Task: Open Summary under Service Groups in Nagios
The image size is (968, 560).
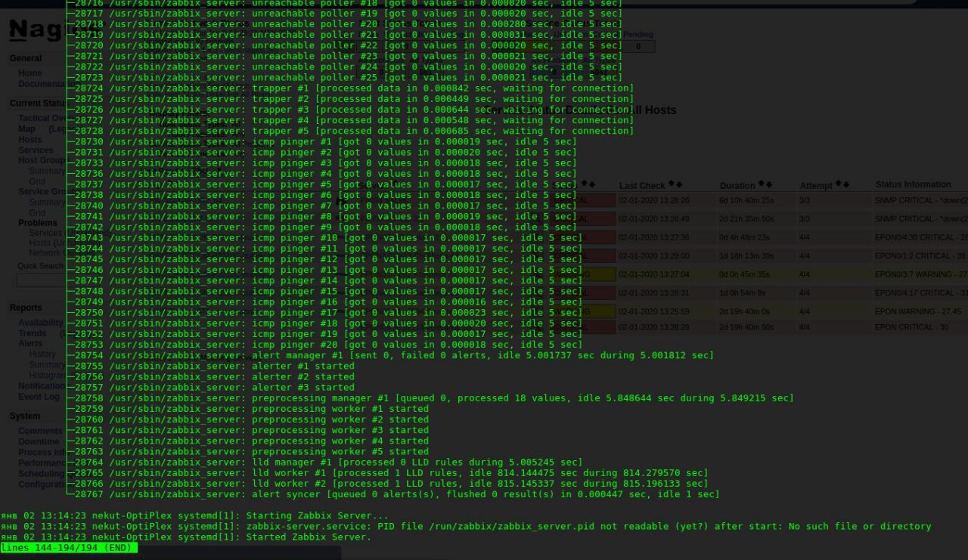Action: click(47, 203)
